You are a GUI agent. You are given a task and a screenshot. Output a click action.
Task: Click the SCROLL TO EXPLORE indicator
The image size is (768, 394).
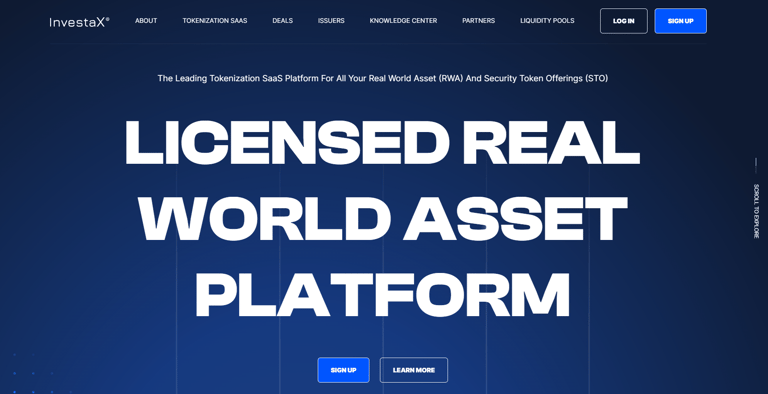point(756,211)
